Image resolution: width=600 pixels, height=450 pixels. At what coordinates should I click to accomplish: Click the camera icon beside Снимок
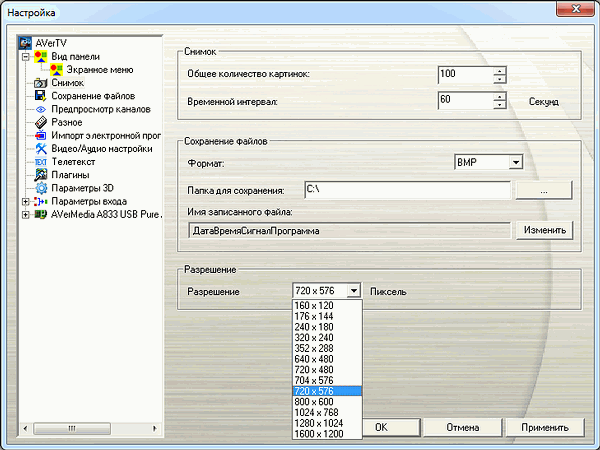(x=41, y=83)
